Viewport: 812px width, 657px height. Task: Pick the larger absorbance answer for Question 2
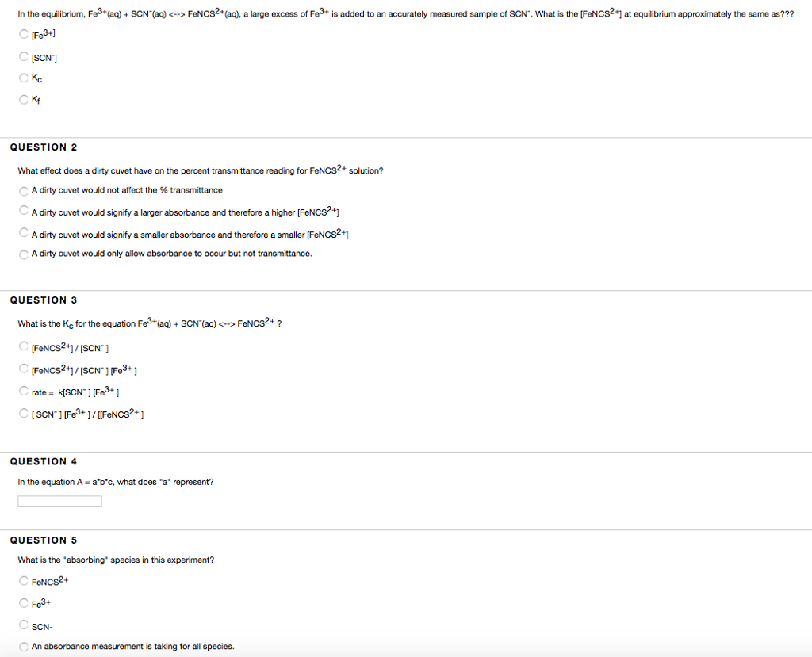coord(24,211)
